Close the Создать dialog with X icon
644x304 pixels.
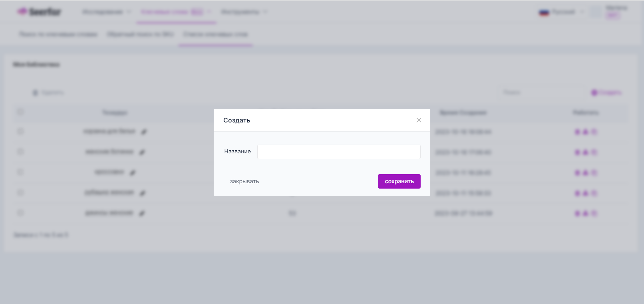(419, 120)
